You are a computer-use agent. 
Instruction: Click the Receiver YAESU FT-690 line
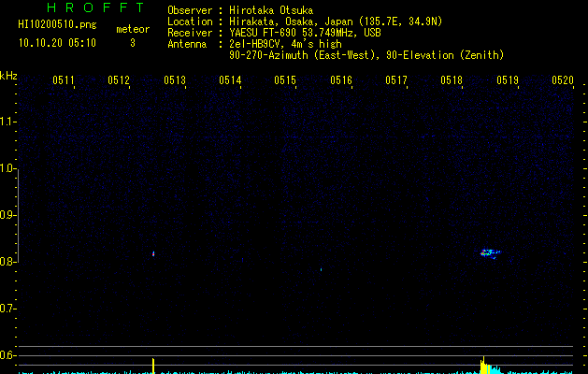[274, 33]
